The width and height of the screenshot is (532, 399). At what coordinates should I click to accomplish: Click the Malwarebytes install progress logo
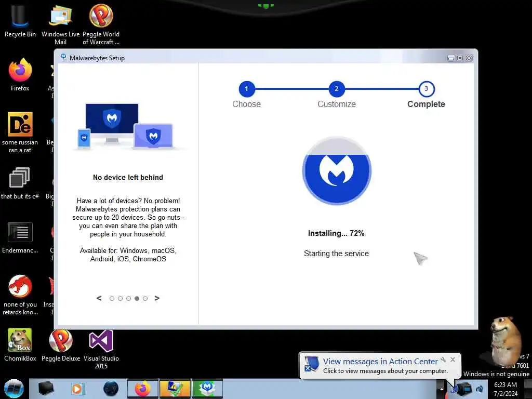tap(337, 171)
